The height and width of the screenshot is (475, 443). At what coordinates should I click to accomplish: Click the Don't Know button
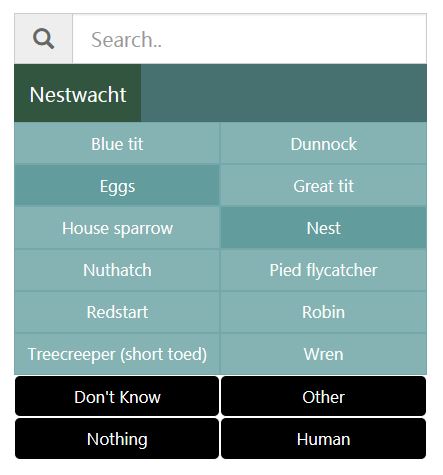coord(117,396)
